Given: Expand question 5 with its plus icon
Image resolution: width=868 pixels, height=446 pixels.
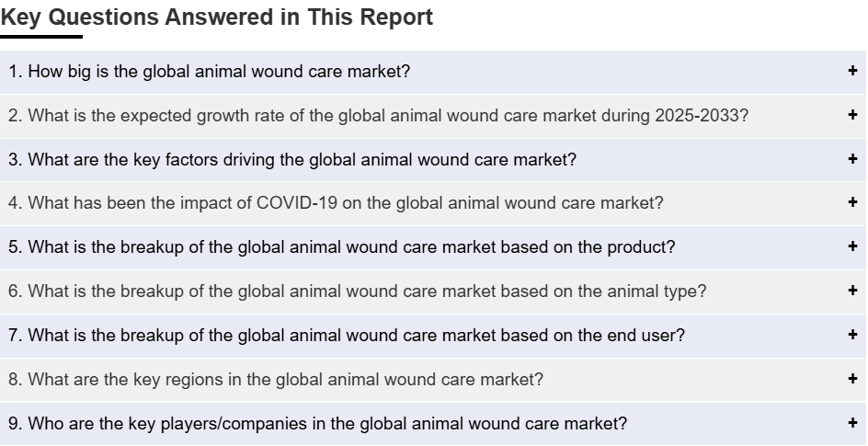Looking at the screenshot, I should click(x=852, y=246).
